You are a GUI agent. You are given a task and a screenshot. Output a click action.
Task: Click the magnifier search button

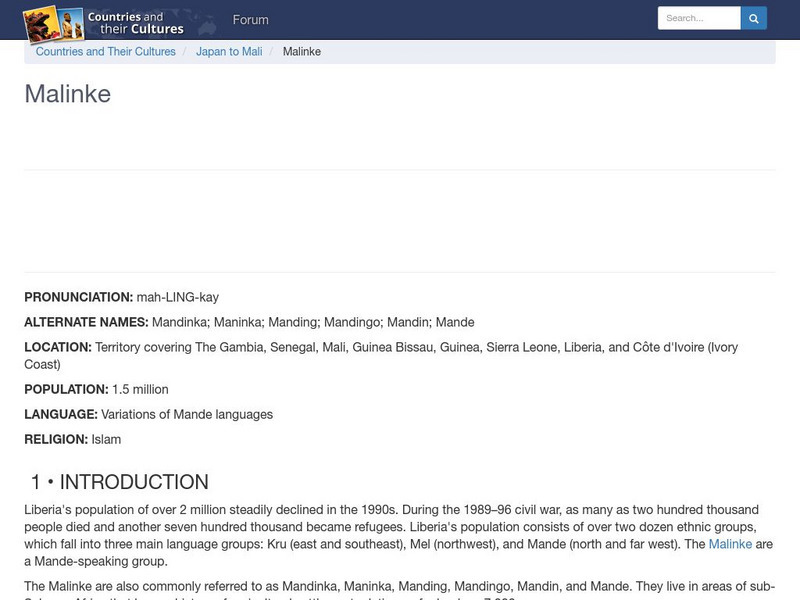pyautogui.click(x=754, y=18)
